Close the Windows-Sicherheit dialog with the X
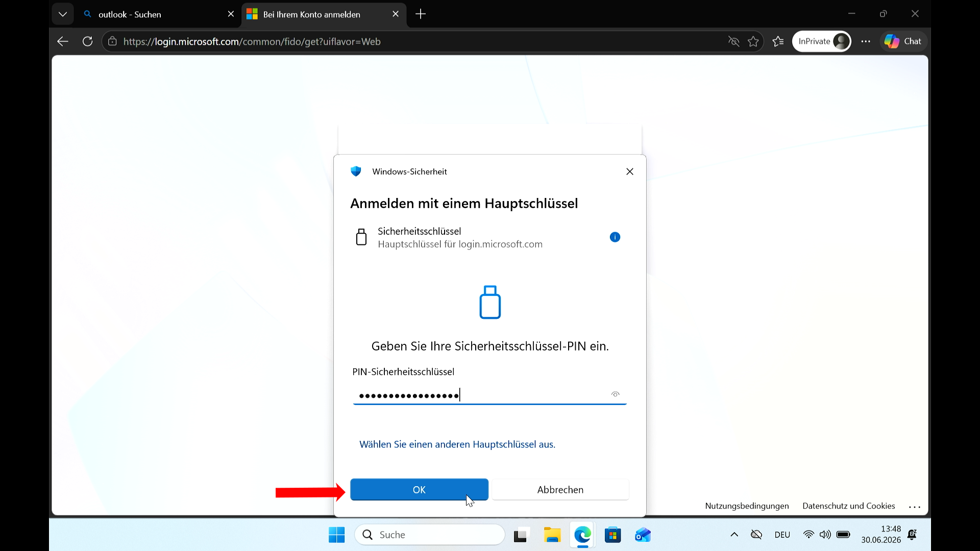Screen dimensions: 980x551 (x=630, y=171)
